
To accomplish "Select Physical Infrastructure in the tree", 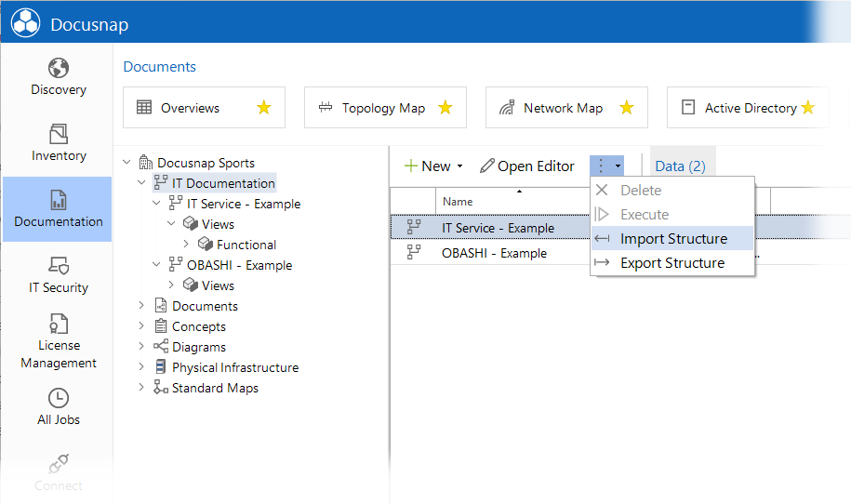I will pos(235,367).
